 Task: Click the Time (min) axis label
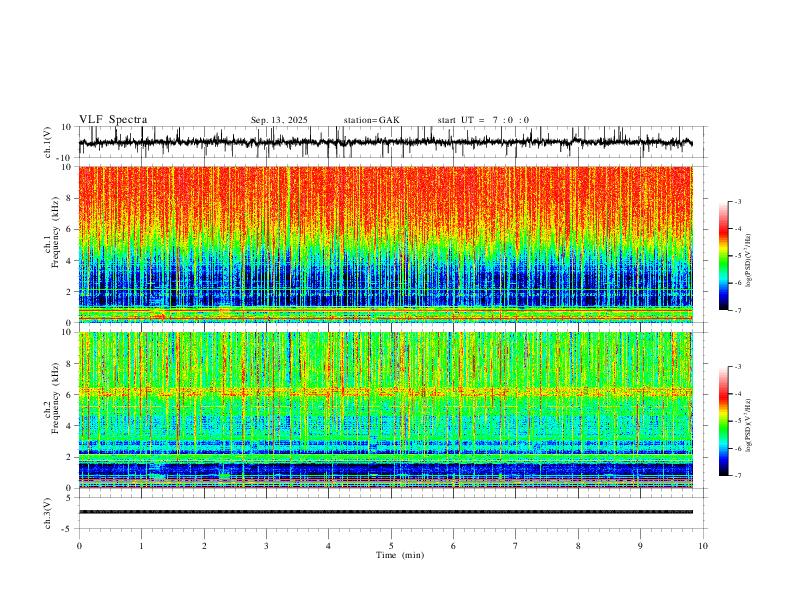tap(400, 555)
